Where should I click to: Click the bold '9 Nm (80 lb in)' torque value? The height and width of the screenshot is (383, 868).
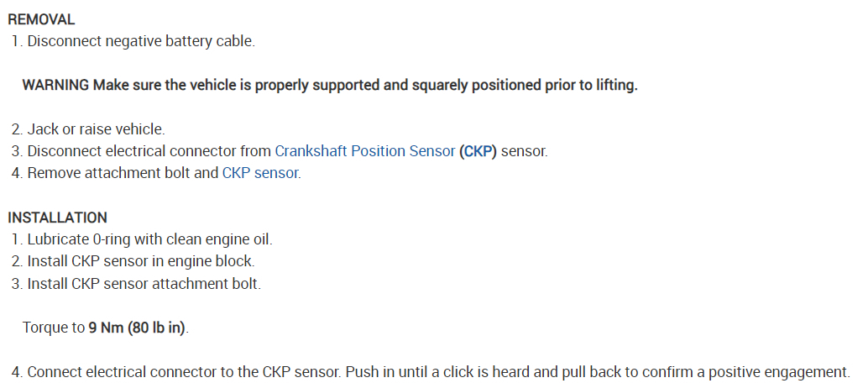tap(138, 328)
